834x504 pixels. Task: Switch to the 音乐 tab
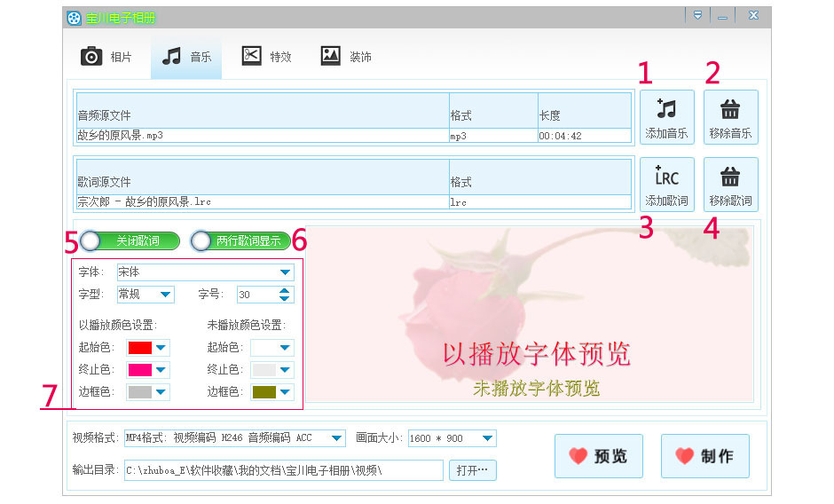[186, 57]
